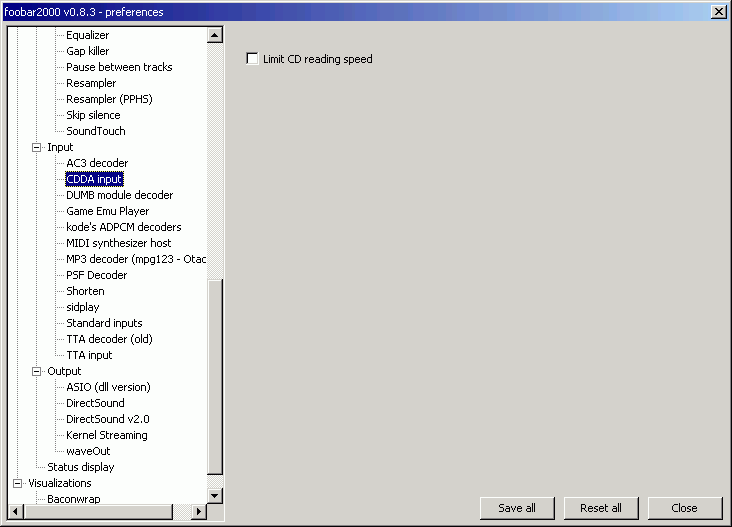Open ASIO (dll version) settings
This screenshot has height=527, width=732.
[108, 387]
